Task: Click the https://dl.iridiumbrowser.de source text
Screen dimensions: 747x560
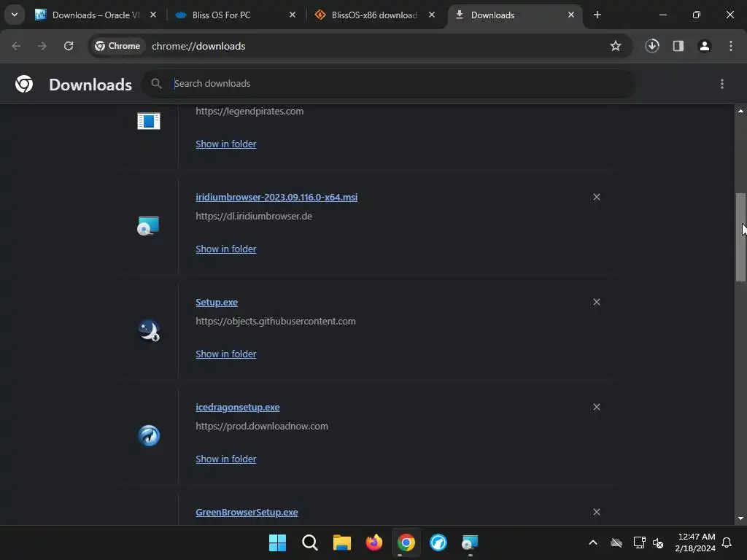Action: [254, 216]
